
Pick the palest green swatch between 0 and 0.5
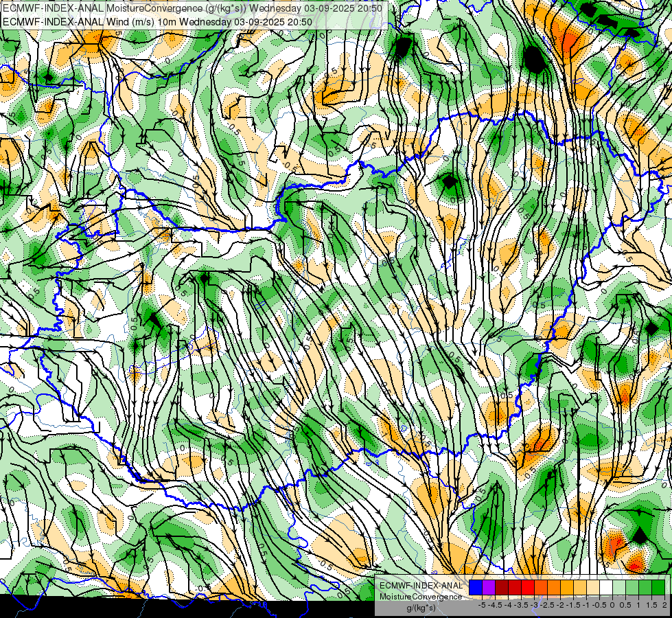click(619, 587)
